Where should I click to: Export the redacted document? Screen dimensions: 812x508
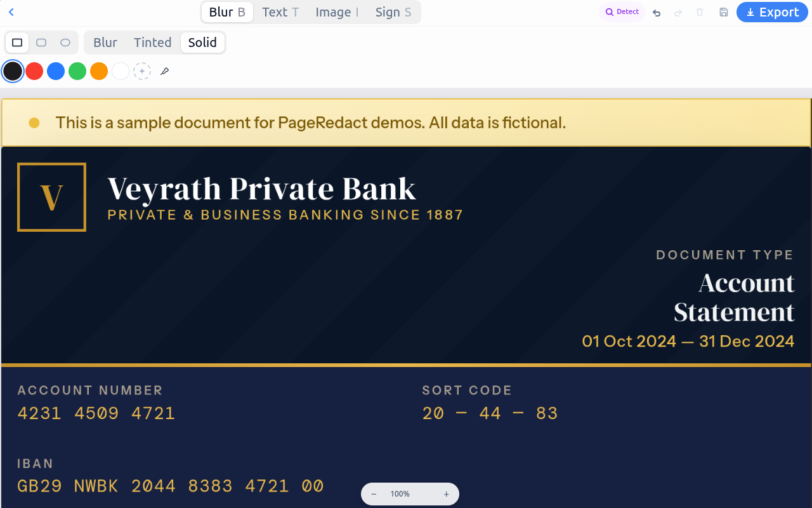773,12
